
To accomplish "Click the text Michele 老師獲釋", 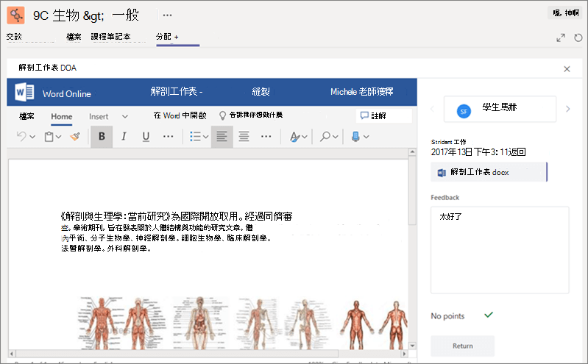I will coord(362,91).
